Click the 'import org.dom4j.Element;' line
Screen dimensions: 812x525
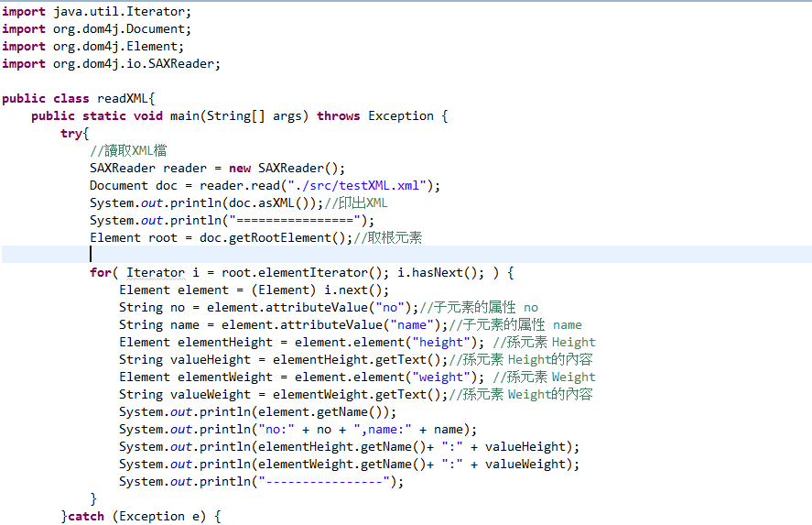92,47
